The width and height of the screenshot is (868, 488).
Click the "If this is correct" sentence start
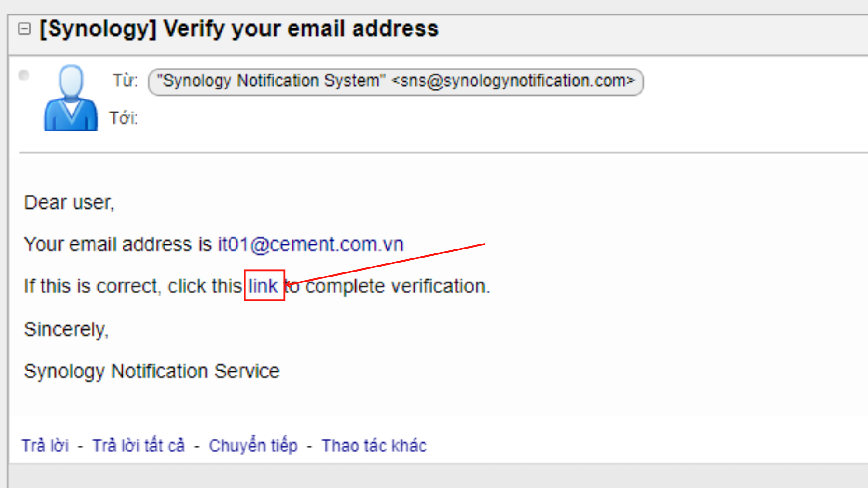tap(90, 286)
